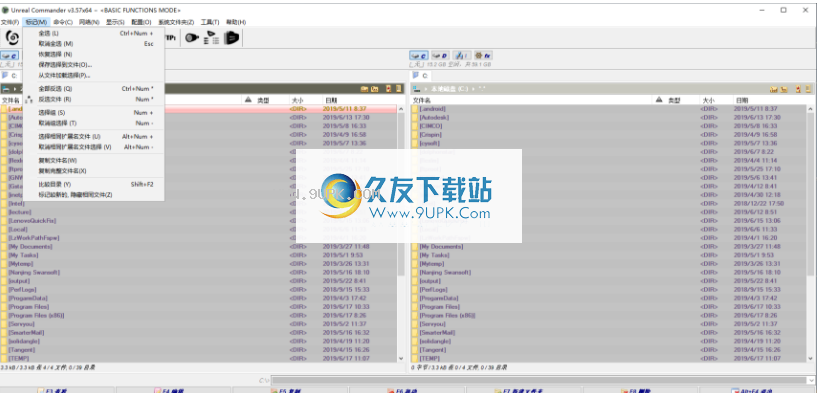Open the network drive icon in right panel
818x393 pixels.
pyautogui.click(x=462, y=55)
